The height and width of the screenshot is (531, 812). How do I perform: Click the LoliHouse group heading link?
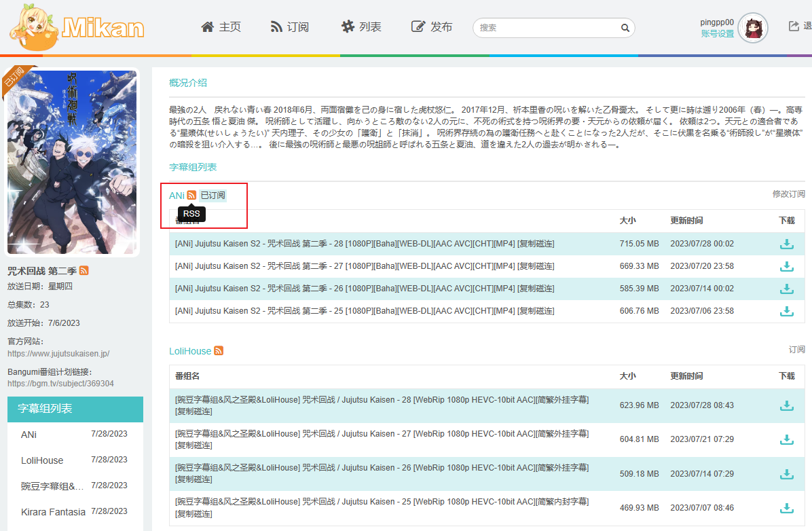pos(190,351)
